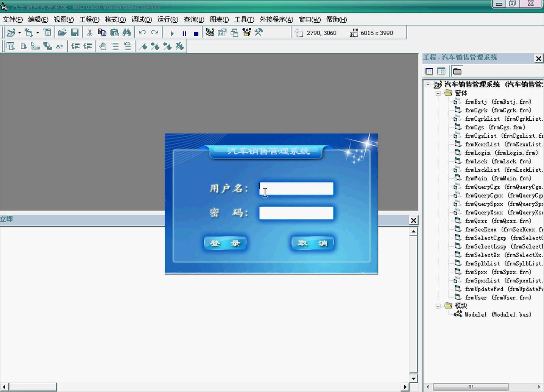The width and height of the screenshot is (544, 392).
Task: Close the 立即 immediate window
Action: [x=413, y=220]
